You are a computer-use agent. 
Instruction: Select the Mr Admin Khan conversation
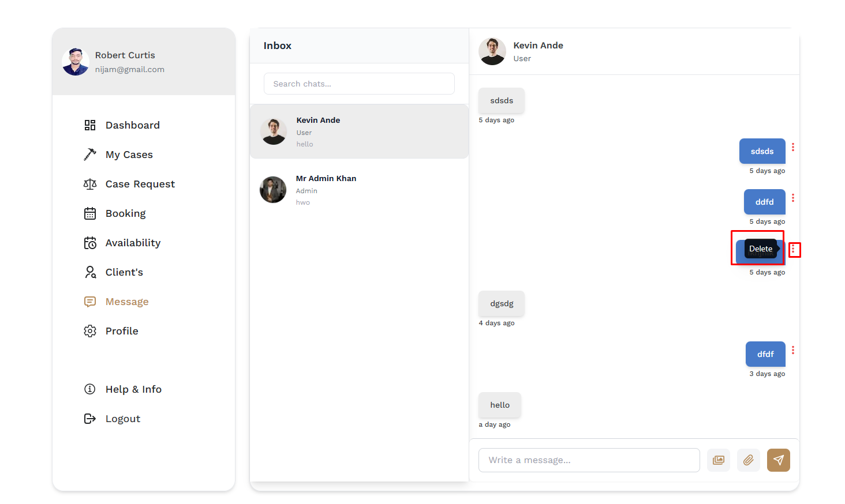[x=359, y=190]
